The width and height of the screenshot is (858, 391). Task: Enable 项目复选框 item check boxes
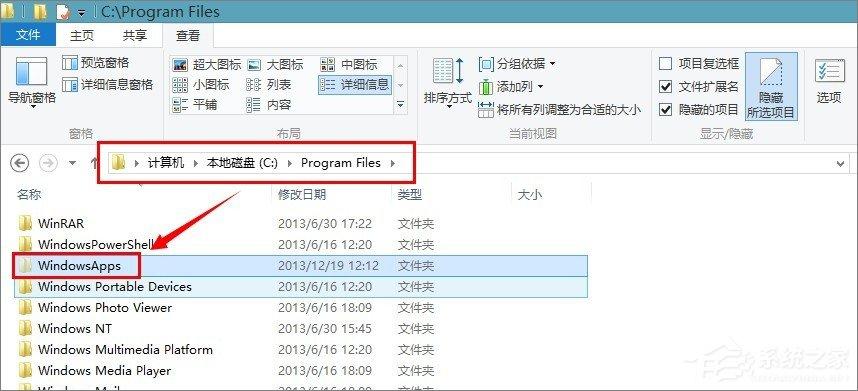[665, 64]
